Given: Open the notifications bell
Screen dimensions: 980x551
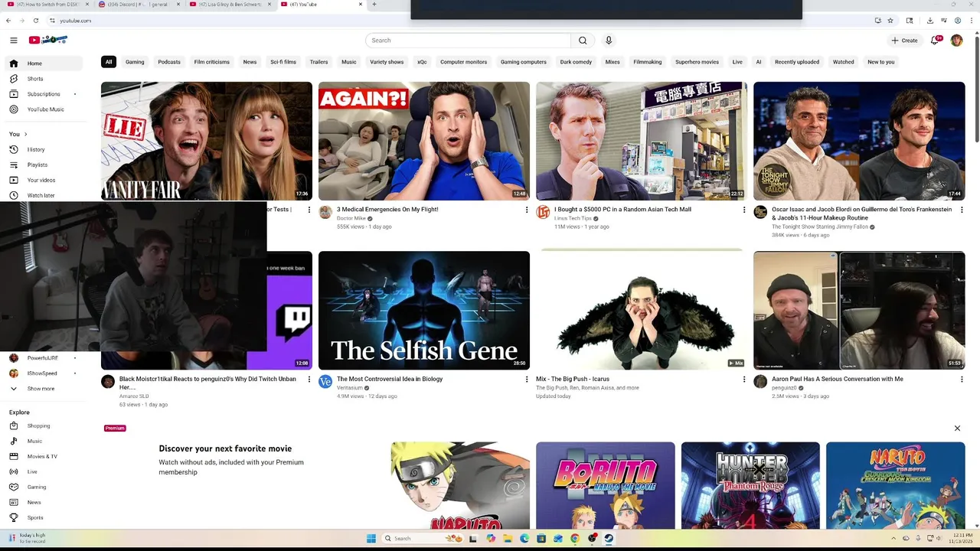Looking at the screenshot, I should pos(935,41).
